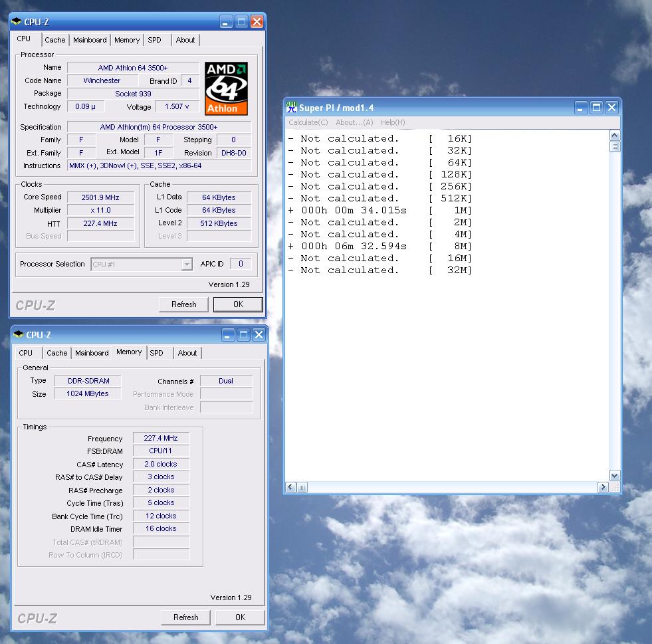
Task: Switch to Mainboard tab in top CPU-Z window
Action: (90, 40)
